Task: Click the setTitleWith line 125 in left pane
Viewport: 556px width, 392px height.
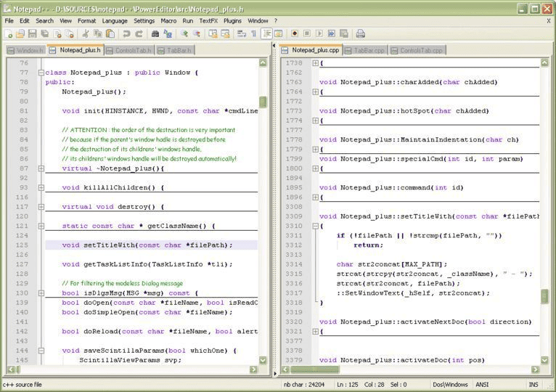Action: [152, 245]
